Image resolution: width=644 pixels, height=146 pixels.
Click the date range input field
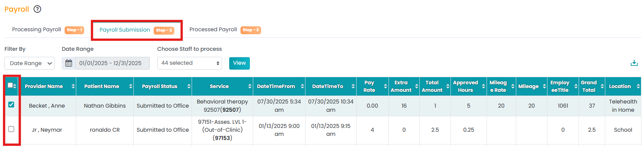pyautogui.click(x=112, y=63)
